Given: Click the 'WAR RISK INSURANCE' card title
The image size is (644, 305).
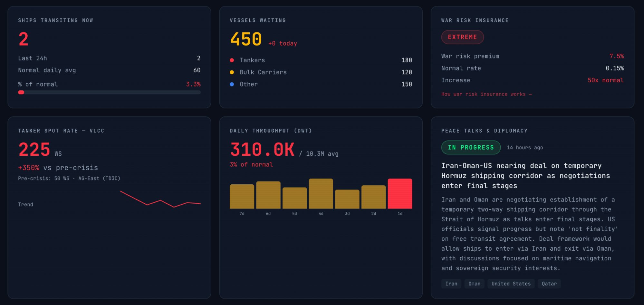Looking at the screenshot, I should (475, 20).
